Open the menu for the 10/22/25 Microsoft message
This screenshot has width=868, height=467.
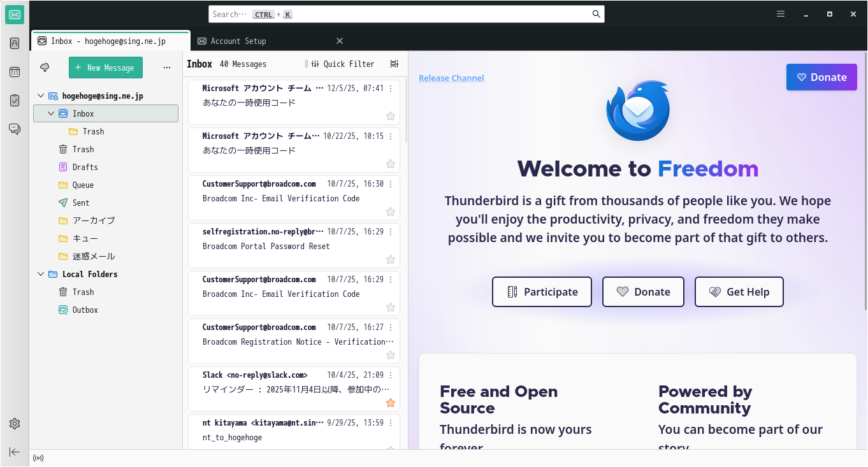[x=391, y=136]
